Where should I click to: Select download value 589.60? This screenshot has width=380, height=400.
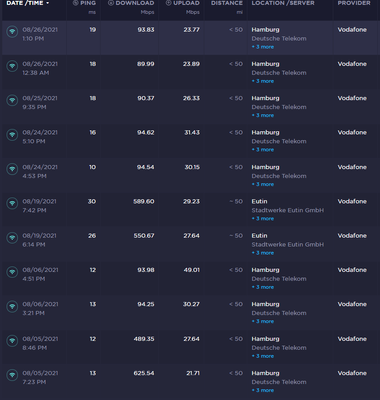pyautogui.click(x=144, y=201)
